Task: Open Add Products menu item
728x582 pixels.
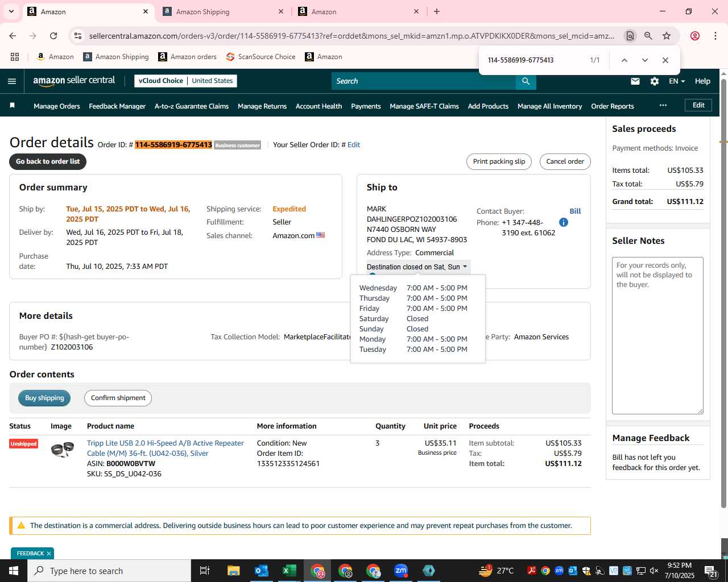Action: (x=488, y=106)
